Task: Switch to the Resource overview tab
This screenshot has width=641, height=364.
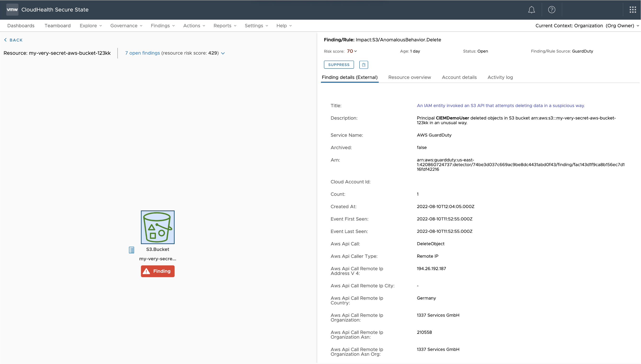Action: click(410, 77)
